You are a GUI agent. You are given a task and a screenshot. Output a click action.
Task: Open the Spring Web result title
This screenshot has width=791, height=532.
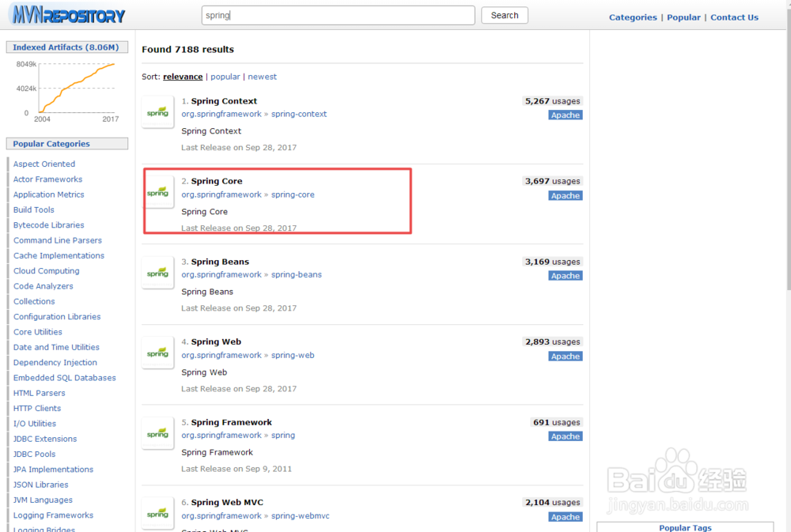coord(216,342)
